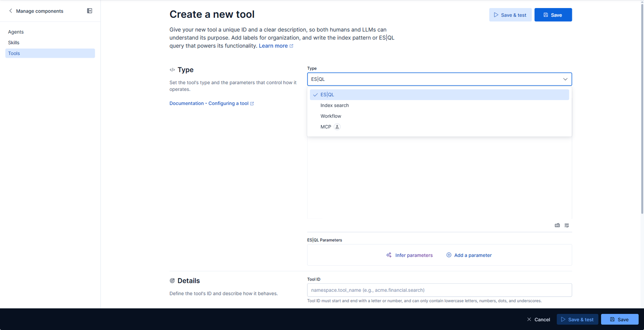Screen dimensions: 644x330
Task: Select the ES|QL option in the list
Action: 440,95
